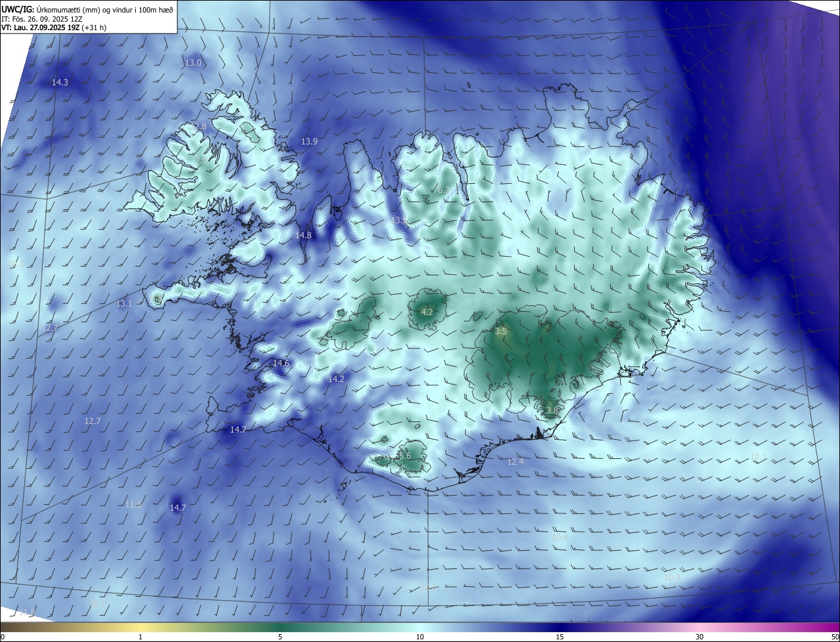This screenshot has width=840, height=642.
Task: Click the 10.3 value label
Action: [673, 577]
